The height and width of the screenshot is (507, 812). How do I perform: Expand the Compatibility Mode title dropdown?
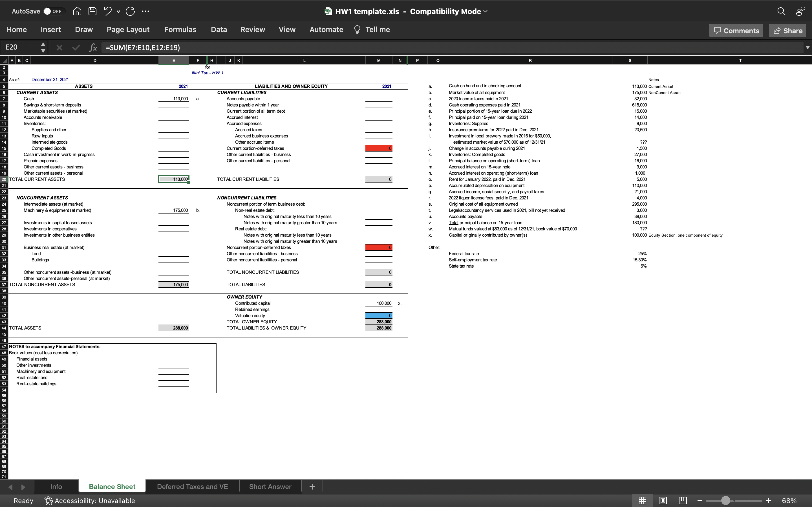click(486, 11)
